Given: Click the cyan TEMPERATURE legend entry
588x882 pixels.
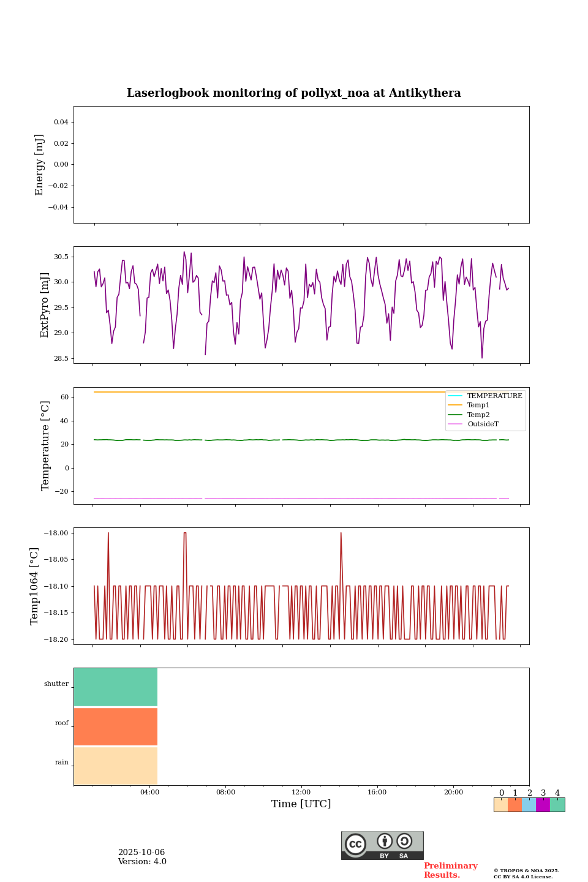Looking at the screenshot, I should pos(494,396).
